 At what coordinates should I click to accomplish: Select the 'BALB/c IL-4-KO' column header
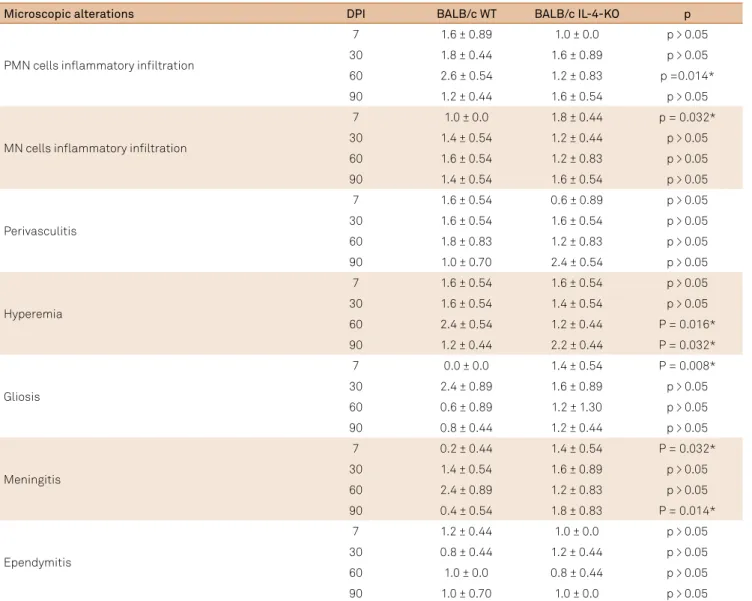tap(577, 14)
